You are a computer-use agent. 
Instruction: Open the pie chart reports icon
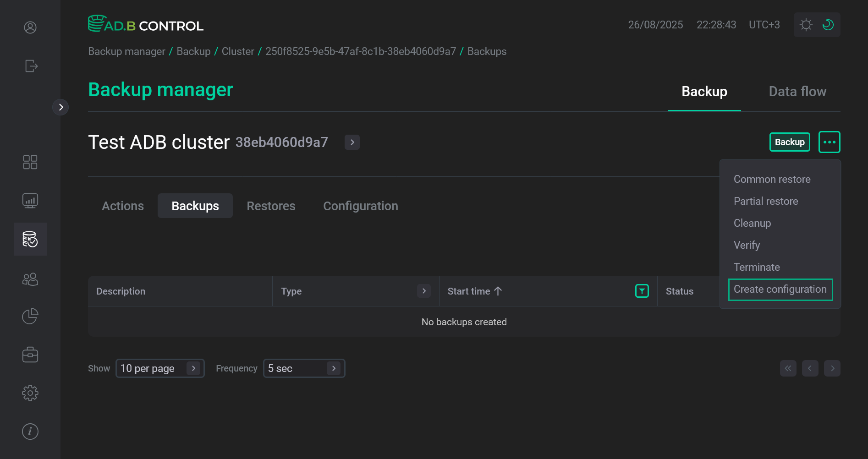point(30,316)
